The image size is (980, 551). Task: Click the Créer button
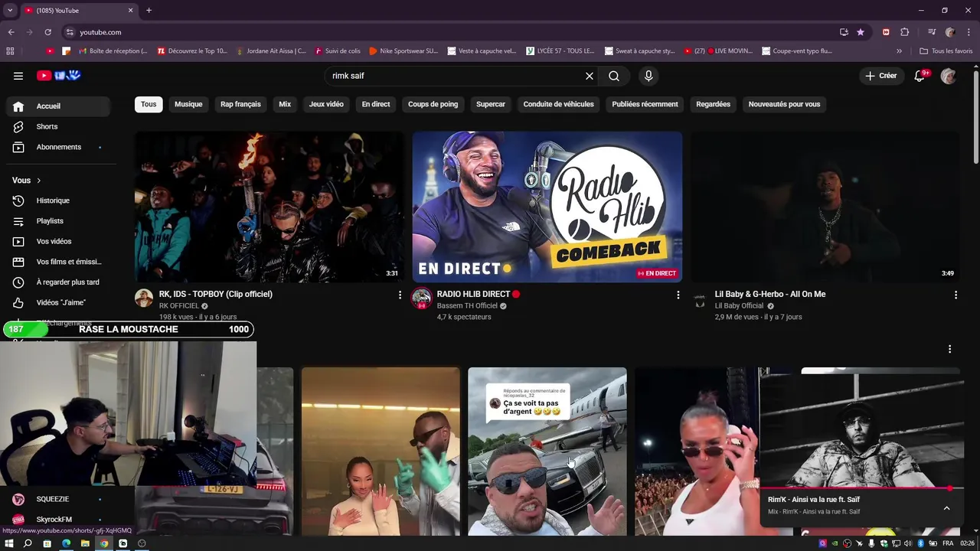881,76
